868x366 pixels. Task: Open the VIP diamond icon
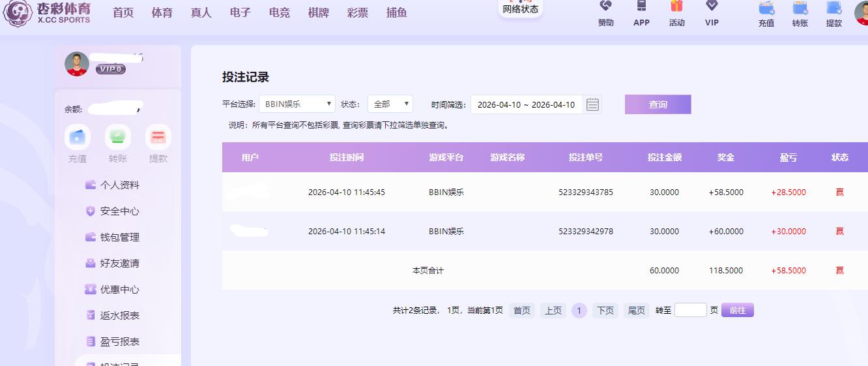click(x=712, y=7)
